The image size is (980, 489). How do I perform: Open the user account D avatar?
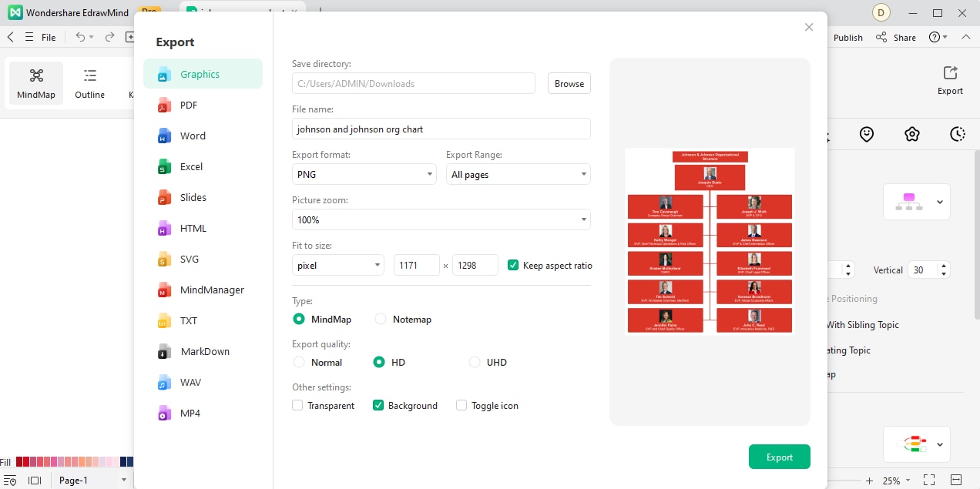(881, 12)
